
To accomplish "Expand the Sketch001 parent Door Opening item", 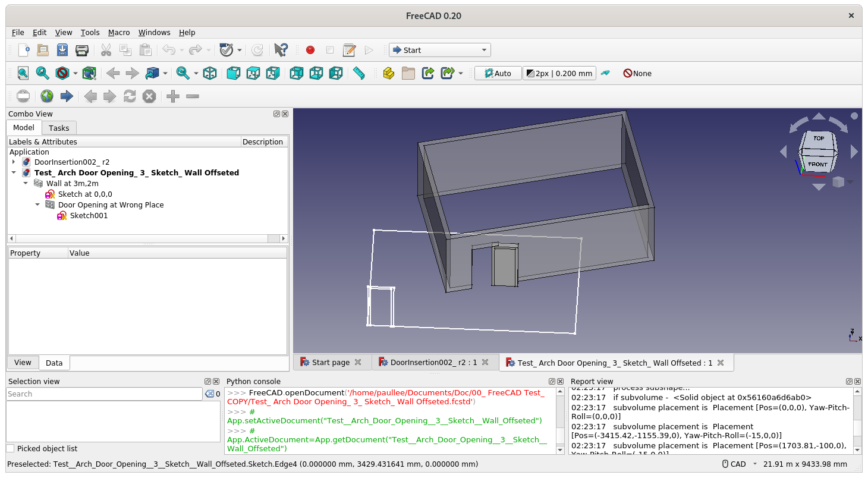I will tap(37, 205).
